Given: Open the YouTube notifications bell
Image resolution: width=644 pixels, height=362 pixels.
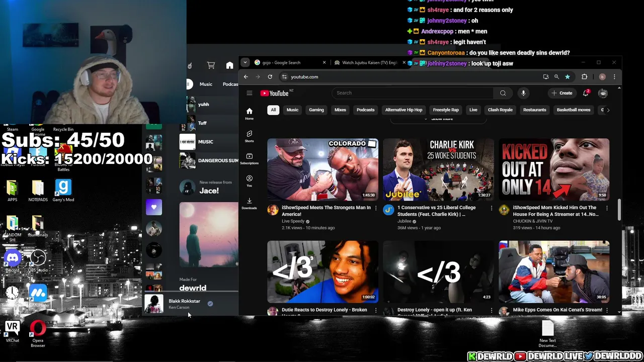Looking at the screenshot, I should pyautogui.click(x=586, y=93).
